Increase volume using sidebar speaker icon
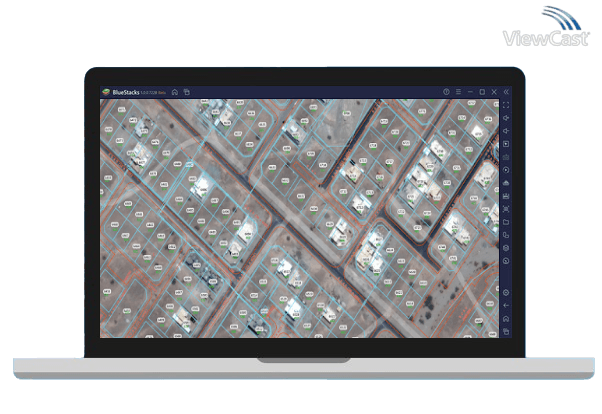Viewport: 602px width, 414px height. (x=506, y=118)
